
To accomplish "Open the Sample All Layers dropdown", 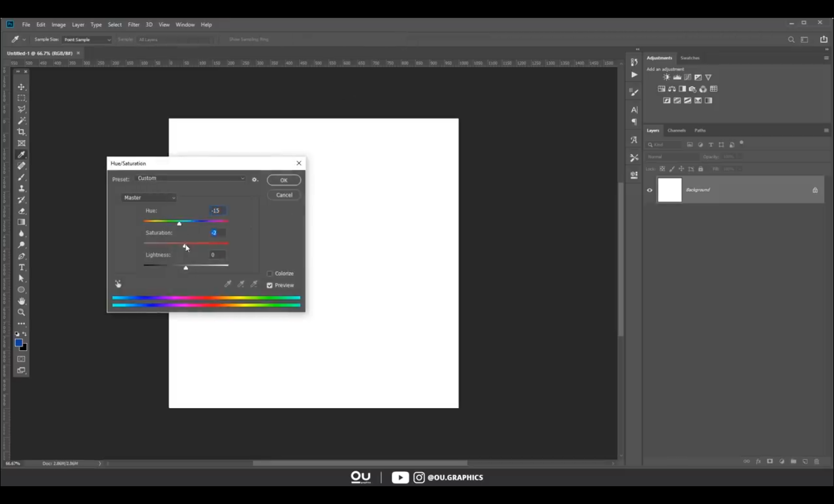I will tap(175, 40).
